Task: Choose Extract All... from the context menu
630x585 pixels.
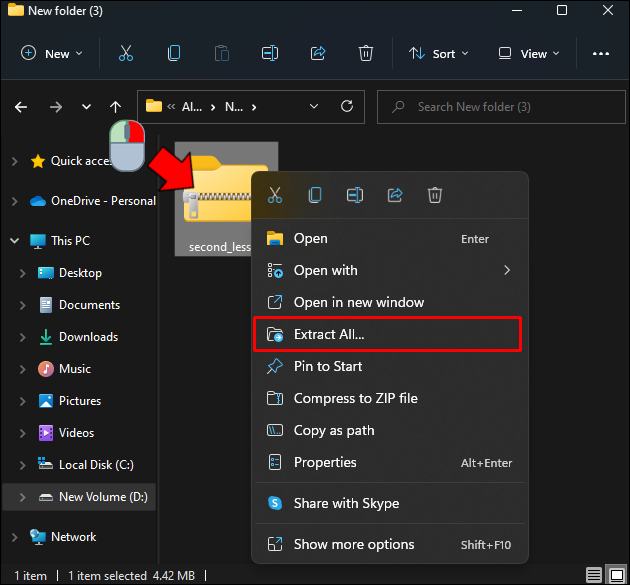Action: [x=388, y=334]
